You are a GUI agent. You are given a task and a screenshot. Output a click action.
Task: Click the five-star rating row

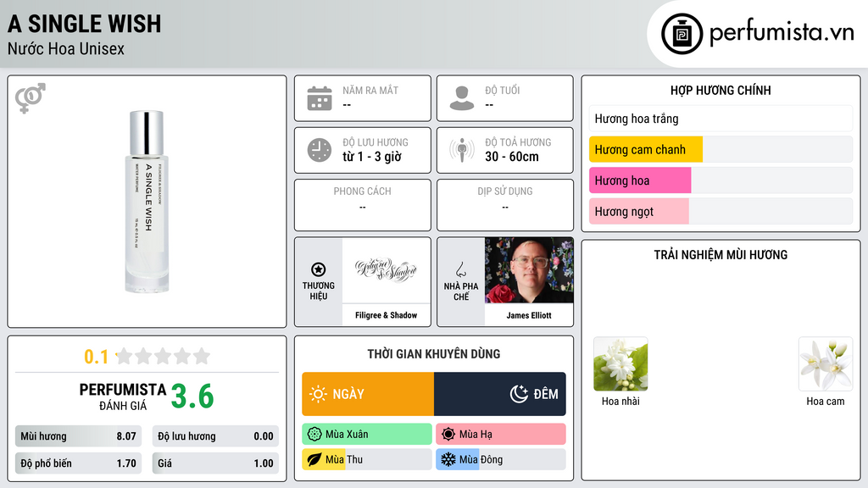pyautogui.click(x=163, y=356)
